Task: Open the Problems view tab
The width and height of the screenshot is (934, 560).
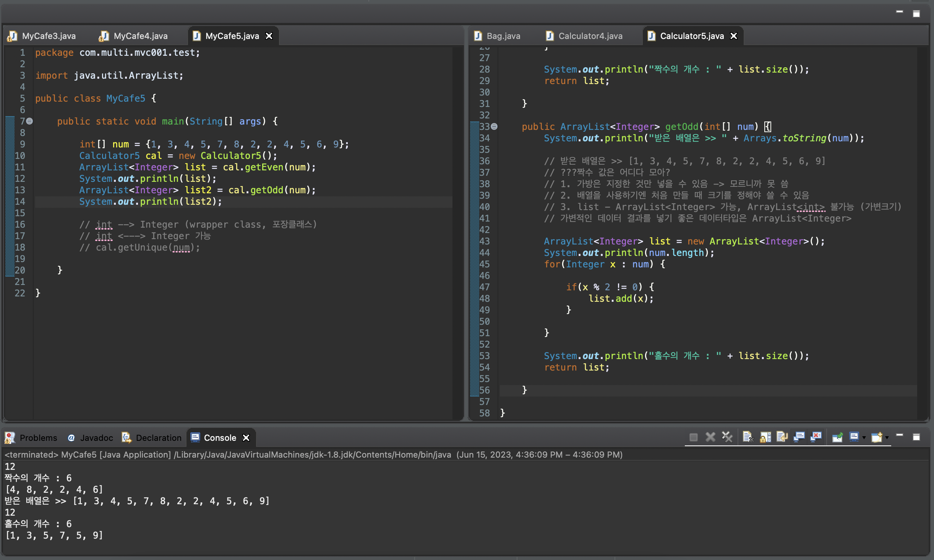Action: 38,438
